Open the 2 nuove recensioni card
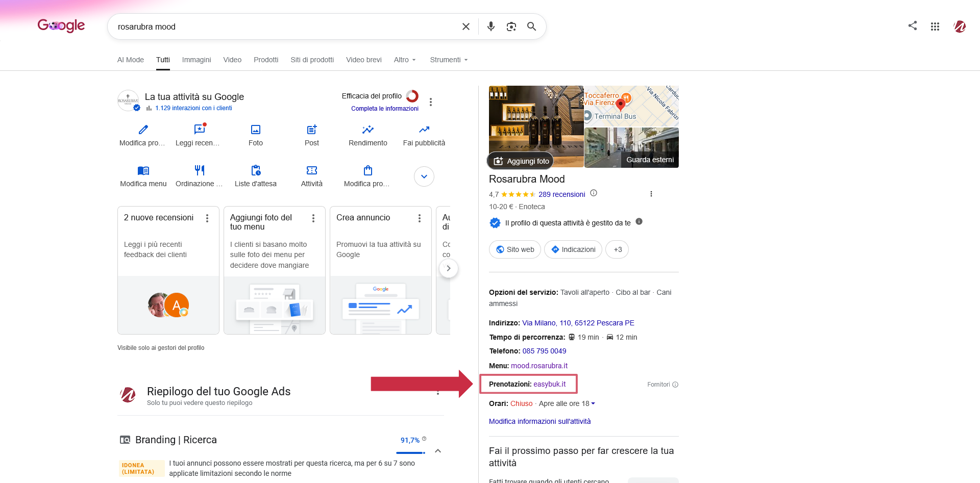The image size is (980, 483). click(168, 270)
